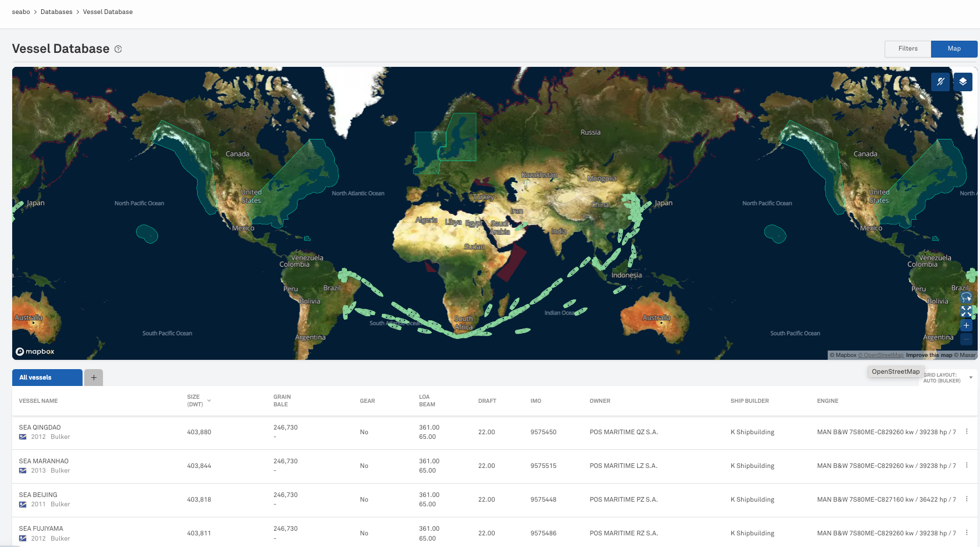Toggle the Filters panel button

907,49
